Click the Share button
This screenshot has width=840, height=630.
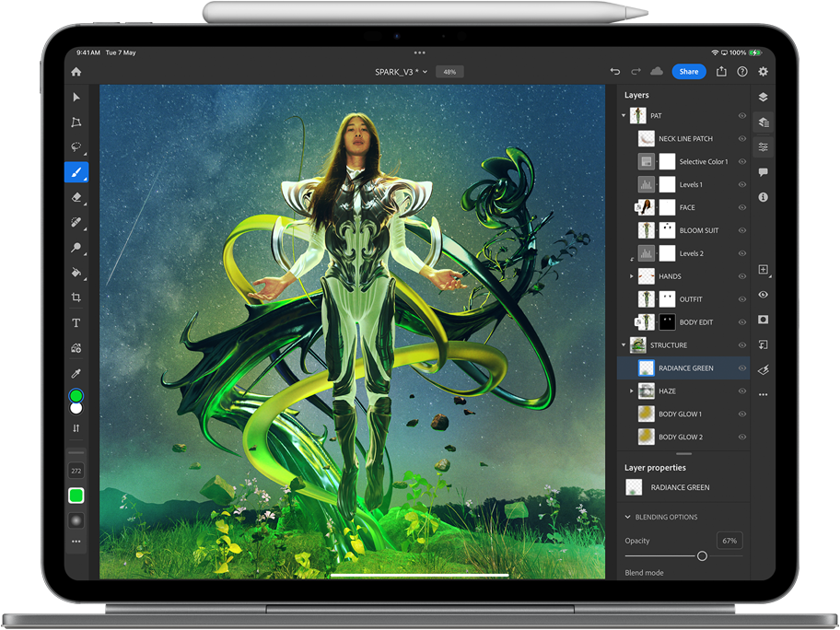pyautogui.click(x=688, y=72)
